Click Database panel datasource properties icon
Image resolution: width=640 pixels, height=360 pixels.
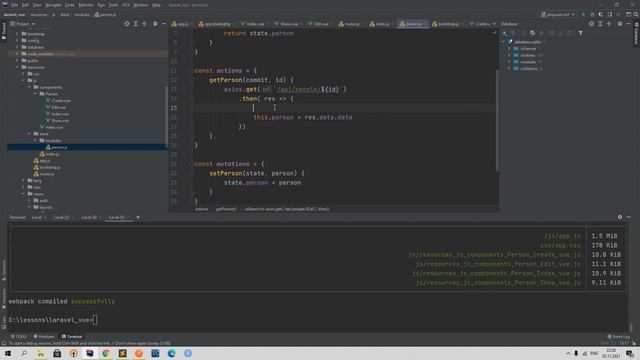[532, 33]
